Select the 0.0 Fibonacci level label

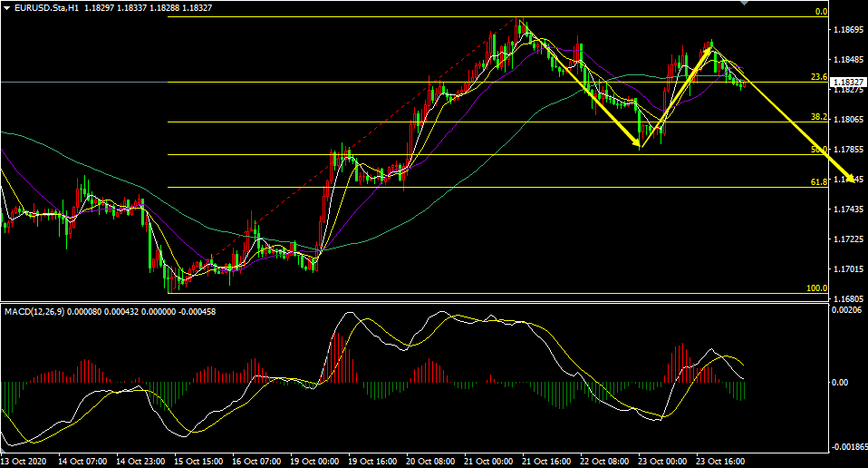coord(822,12)
